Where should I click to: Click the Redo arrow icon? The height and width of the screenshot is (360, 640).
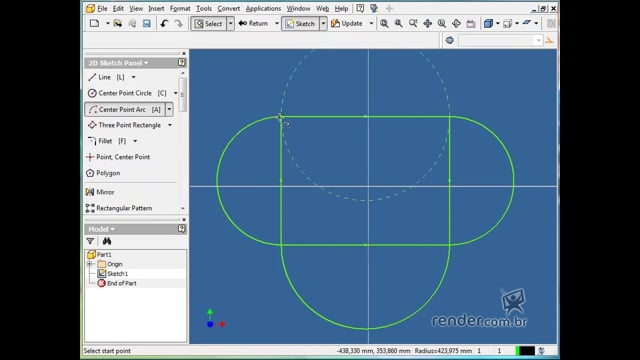[178, 24]
